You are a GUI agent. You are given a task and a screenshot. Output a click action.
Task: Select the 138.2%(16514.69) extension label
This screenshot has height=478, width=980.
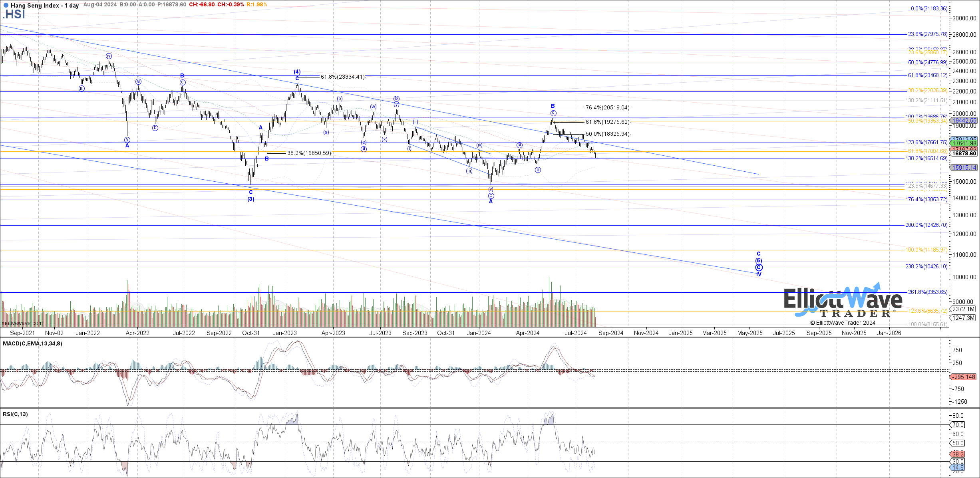pyautogui.click(x=926, y=158)
